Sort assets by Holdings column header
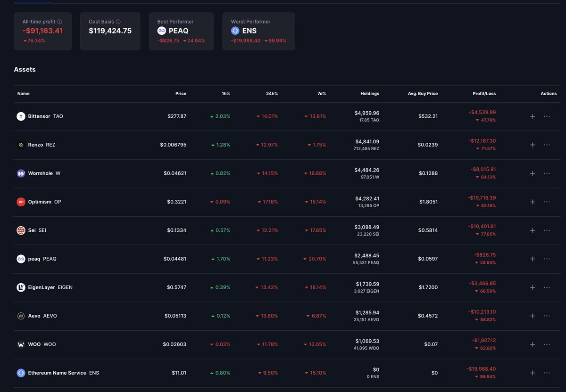Image resolution: width=566 pixels, height=392 pixels. click(x=369, y=94)
